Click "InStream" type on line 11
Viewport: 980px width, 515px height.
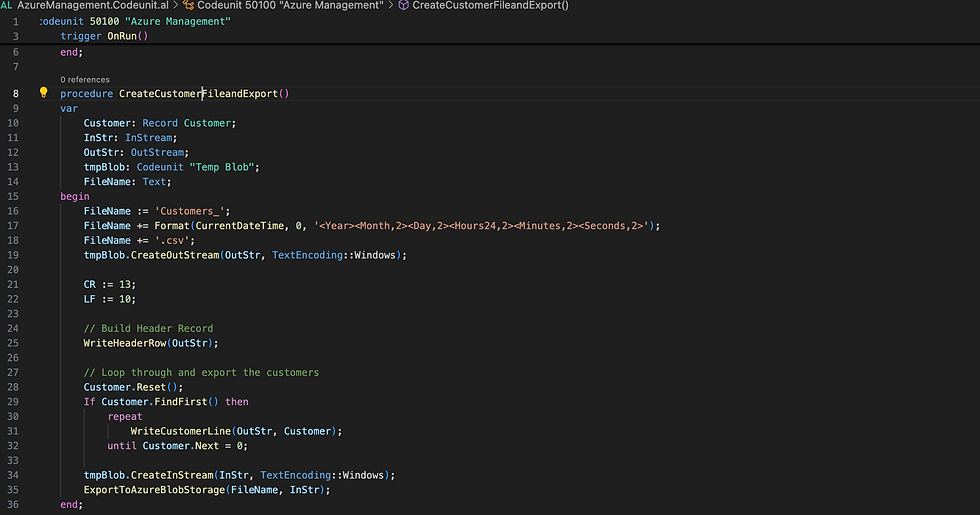(148, 138)
